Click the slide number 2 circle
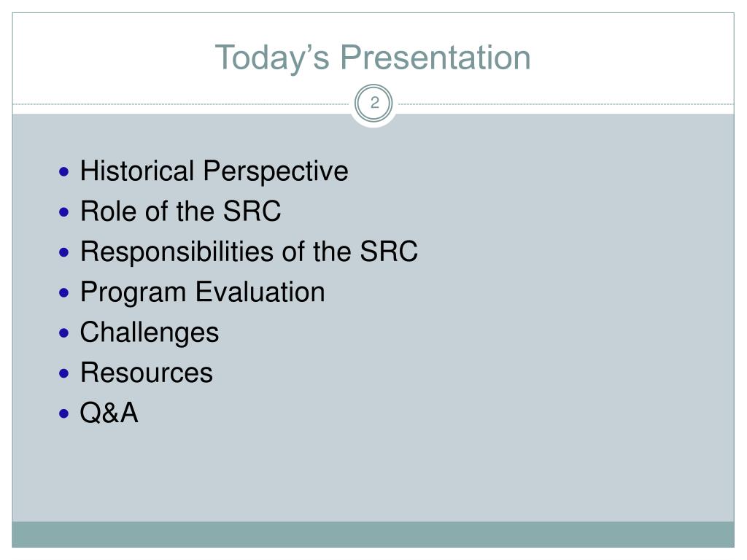The width and height of the screenshot is (747, 560). [374, 103]
